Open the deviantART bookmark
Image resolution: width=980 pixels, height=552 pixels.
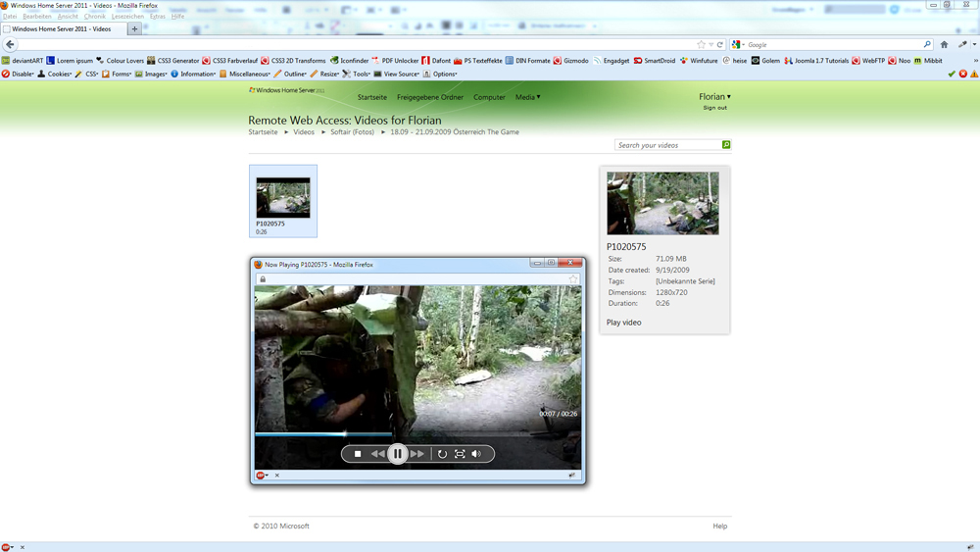(x=23, y=61)
